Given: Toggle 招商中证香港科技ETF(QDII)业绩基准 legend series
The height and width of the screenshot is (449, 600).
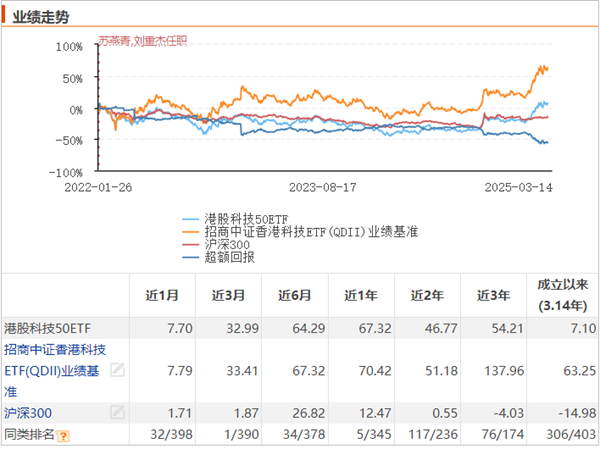Looking at the screenshot, I should point(300,232).
